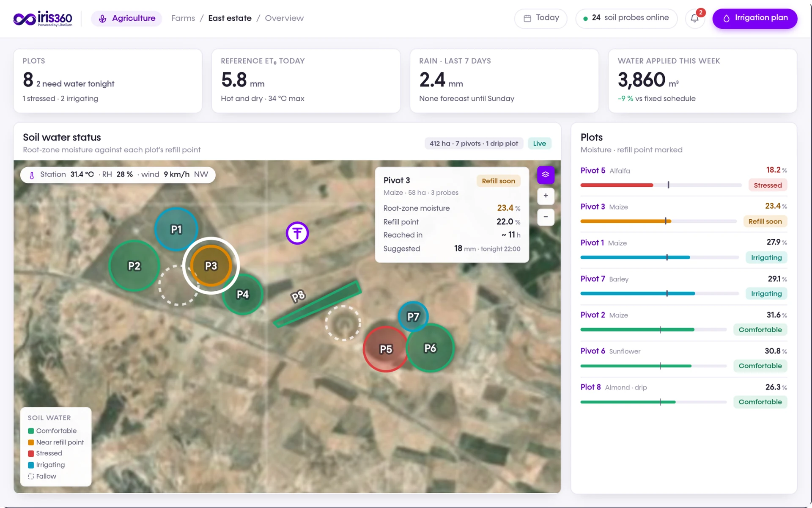812x508 pixels.
Task: Open the Plot 8 Almond row
Action: point(684,394)
